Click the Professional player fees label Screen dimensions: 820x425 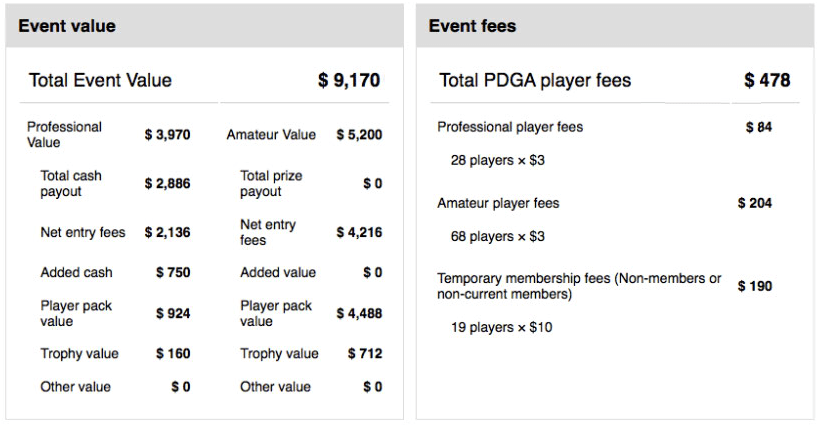click(510, 127)
